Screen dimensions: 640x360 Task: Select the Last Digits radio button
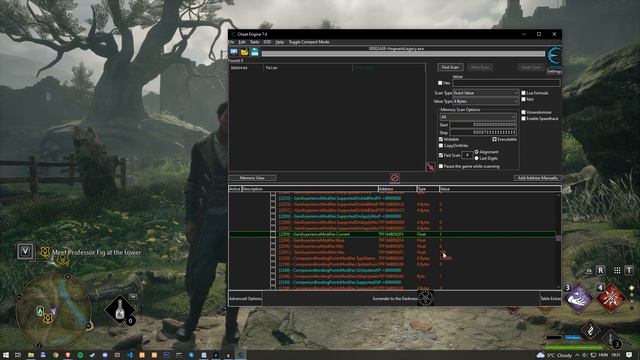(476, 158)
